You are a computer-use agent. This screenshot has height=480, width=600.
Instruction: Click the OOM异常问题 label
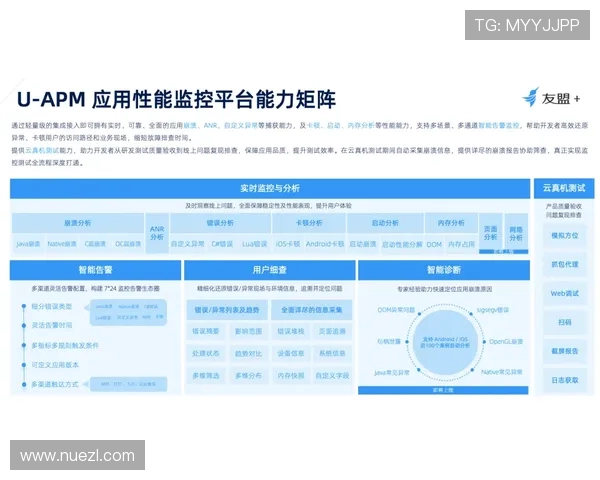coord(396,310)
